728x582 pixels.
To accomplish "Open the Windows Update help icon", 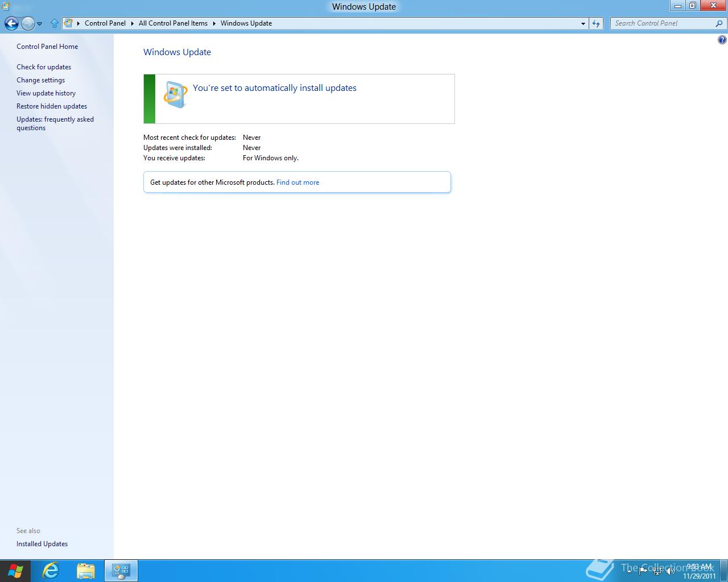I will click(x=721, y=40).
